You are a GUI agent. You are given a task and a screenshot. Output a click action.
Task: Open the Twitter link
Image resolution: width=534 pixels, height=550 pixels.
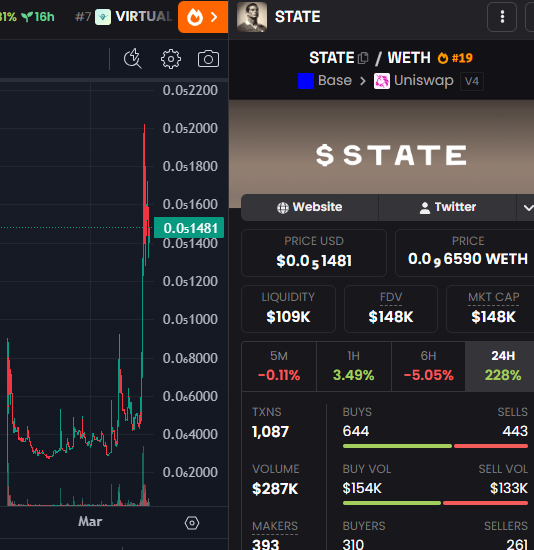click(x=448, y=207)
